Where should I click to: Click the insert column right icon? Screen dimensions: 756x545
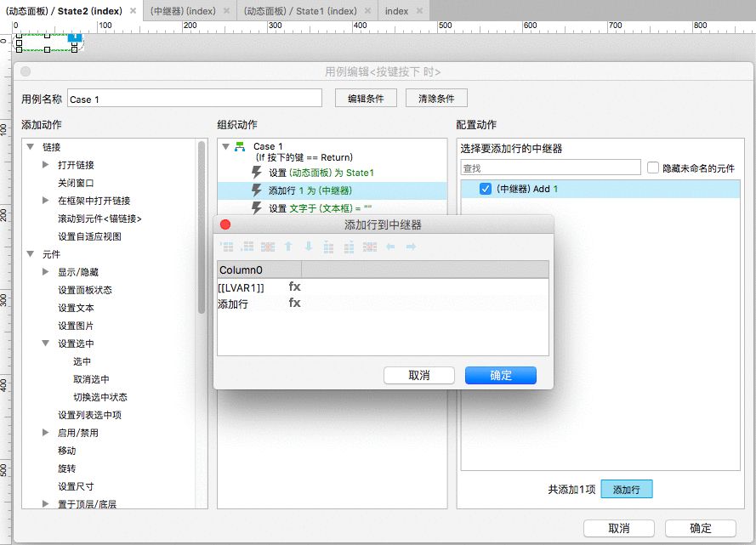click(349, 247)
